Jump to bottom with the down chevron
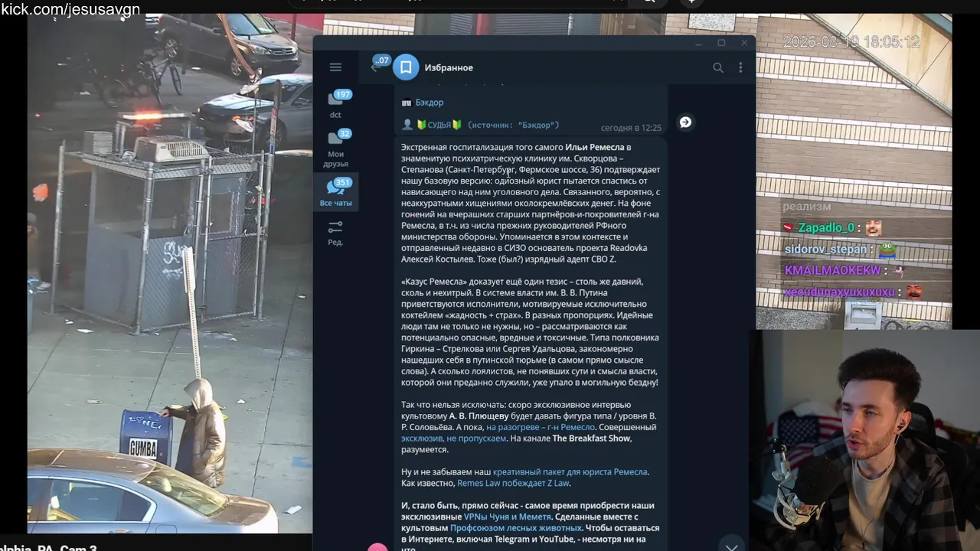 (731, 546)
